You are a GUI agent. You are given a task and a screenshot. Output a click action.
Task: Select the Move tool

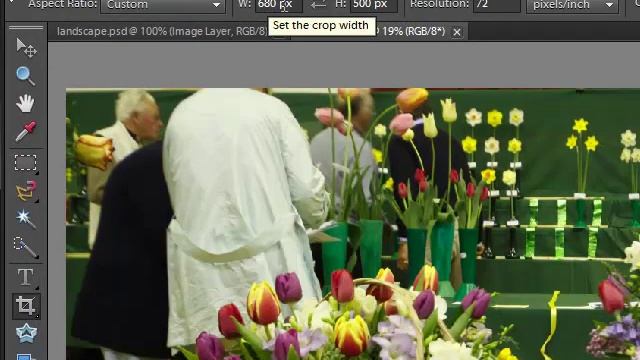26,48
